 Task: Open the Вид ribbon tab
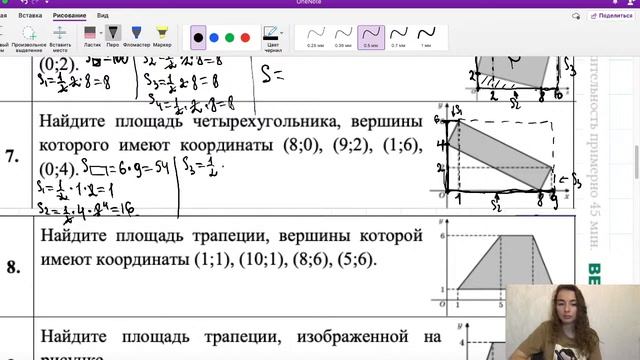102,16
